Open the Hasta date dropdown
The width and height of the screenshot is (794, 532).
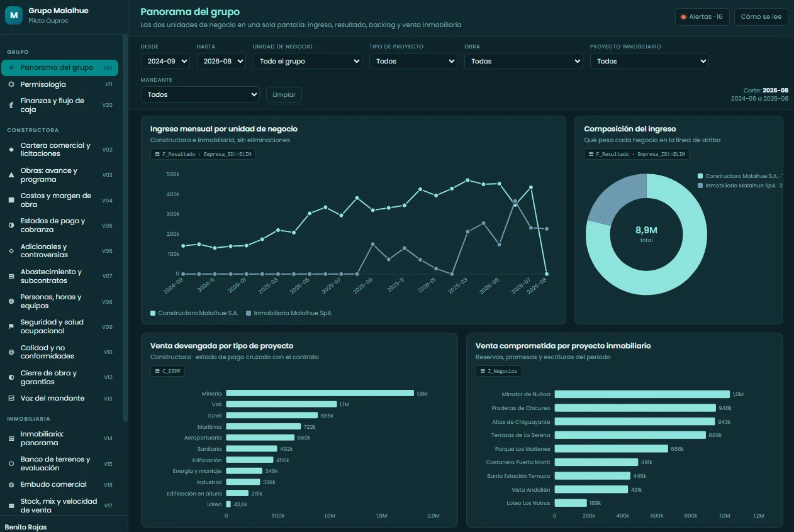click(221, 61)
